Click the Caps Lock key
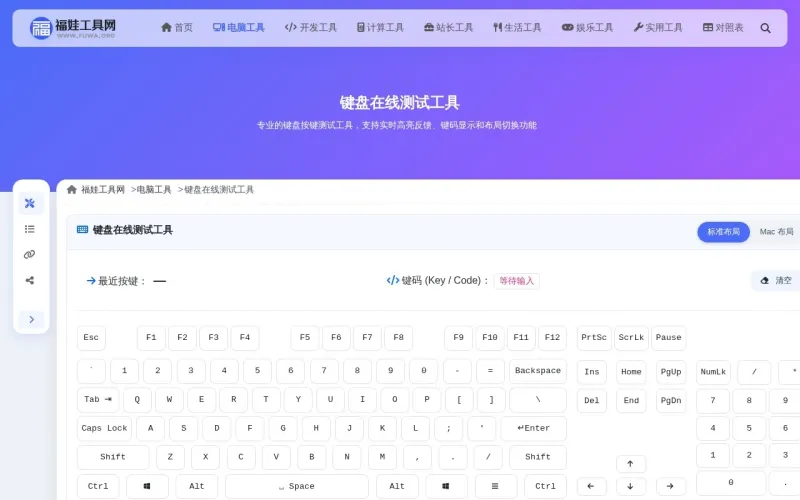The width and height of the screenshot is (800, 500). coord(105,429)
